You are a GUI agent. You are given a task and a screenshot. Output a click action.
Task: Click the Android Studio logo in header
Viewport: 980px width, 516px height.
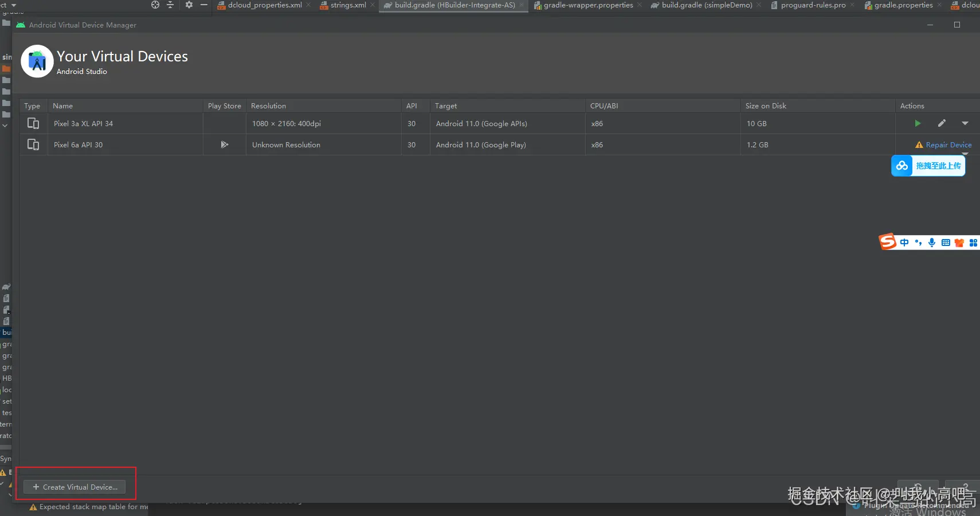[x=37, y=61]
